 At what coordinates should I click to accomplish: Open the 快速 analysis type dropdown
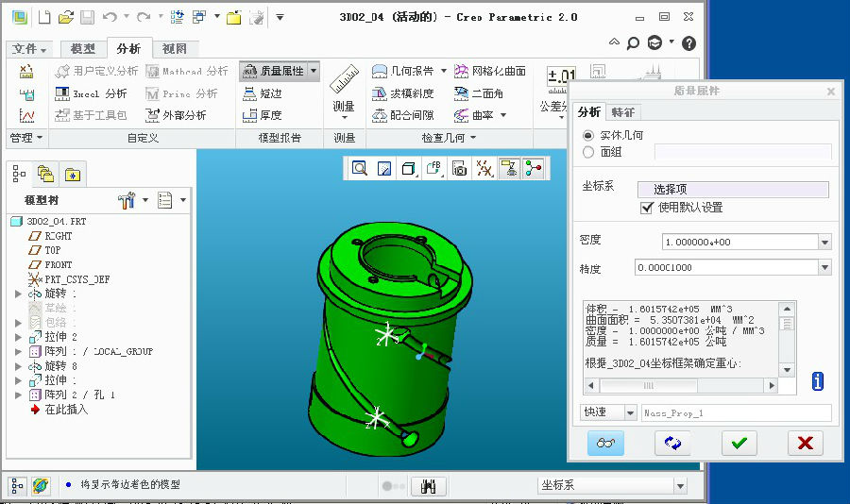tap(629, 413)
